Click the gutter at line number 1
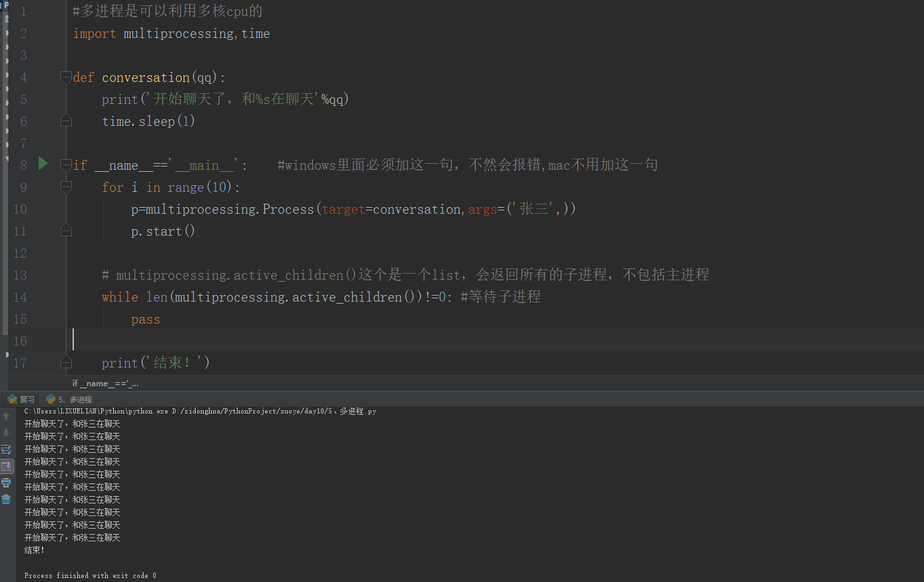Screen dimensions: 924x582 [x=23, y=11]
